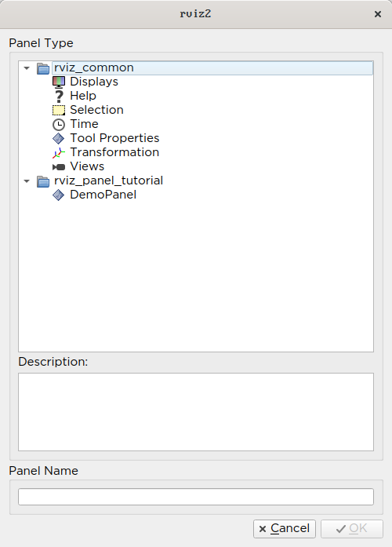The height and width of the screenshot is (547, 392).
Task: Select the DemoPanel entry
Action: coord(103,195)
